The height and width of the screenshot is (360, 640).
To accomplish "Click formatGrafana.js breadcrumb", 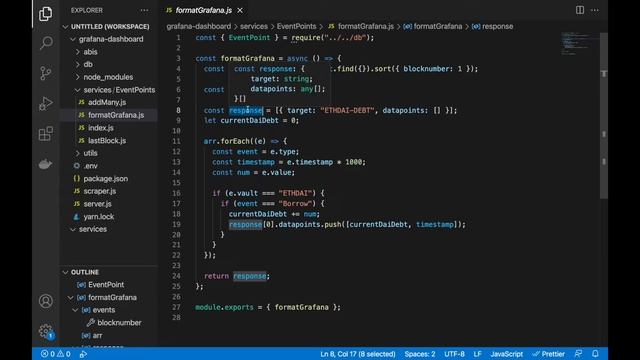I will point(361,27).
